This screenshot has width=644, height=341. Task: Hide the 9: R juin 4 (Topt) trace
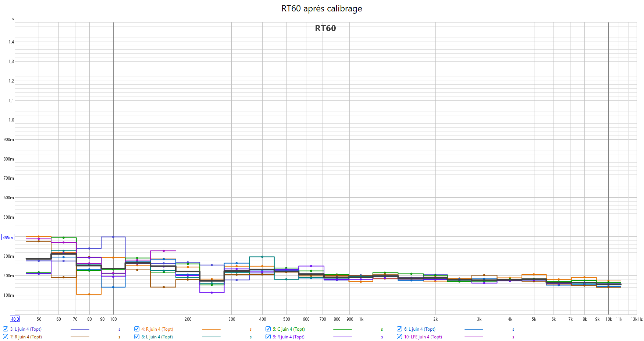pos(268,337)
